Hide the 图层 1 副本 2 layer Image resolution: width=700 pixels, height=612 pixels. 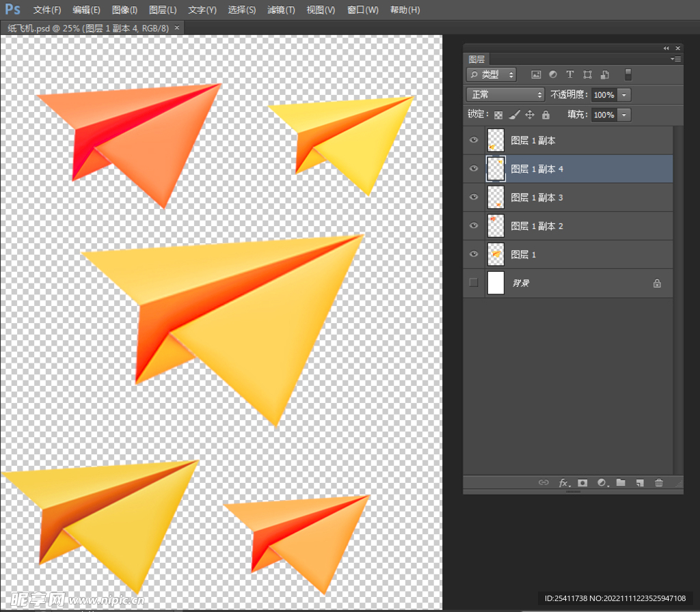tap(474, 225)
